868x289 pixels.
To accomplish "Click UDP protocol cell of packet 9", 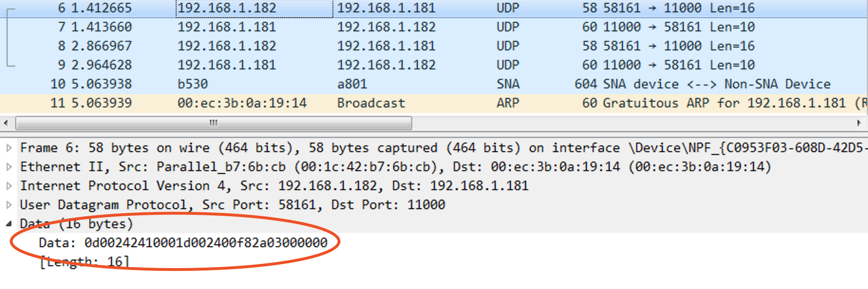I will coord(508,65).
